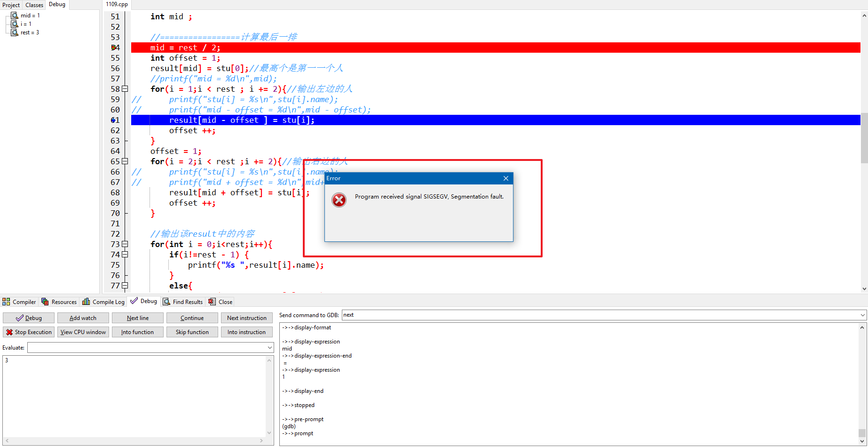Close the Error dialog with X
This screenshot has width=868, height=447.
(506, 178)
